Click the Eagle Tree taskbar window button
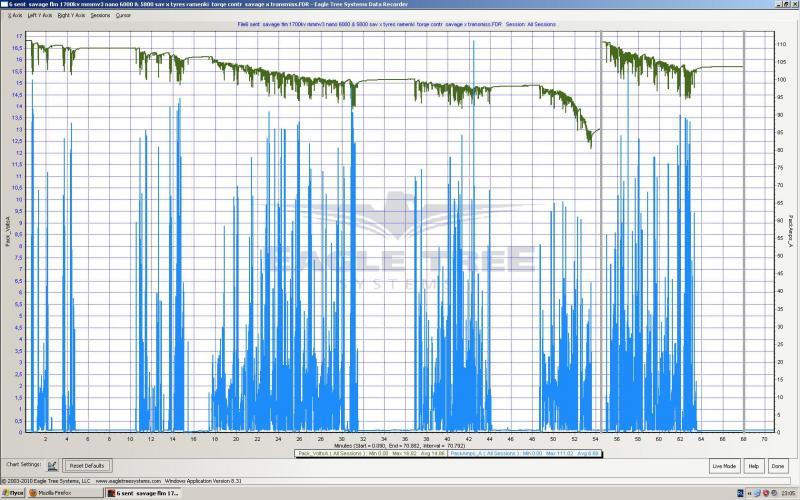The image size is (800, 500). pyautogui.click(x=144, y=494)
